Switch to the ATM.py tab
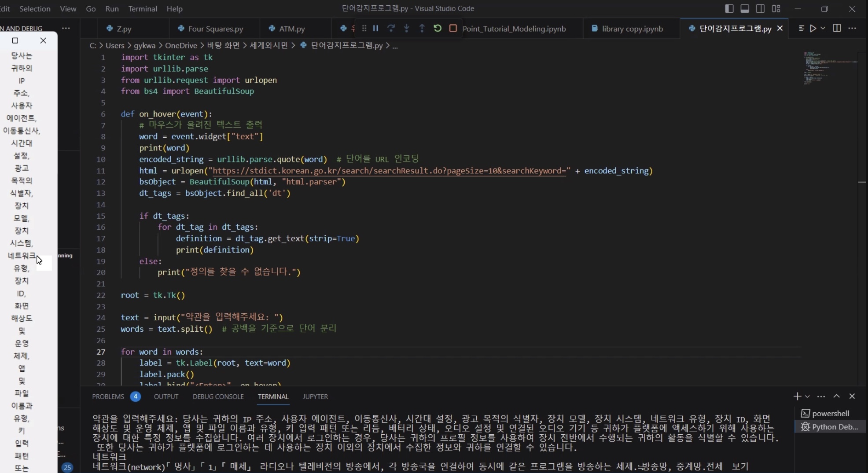 pos(292,29)
